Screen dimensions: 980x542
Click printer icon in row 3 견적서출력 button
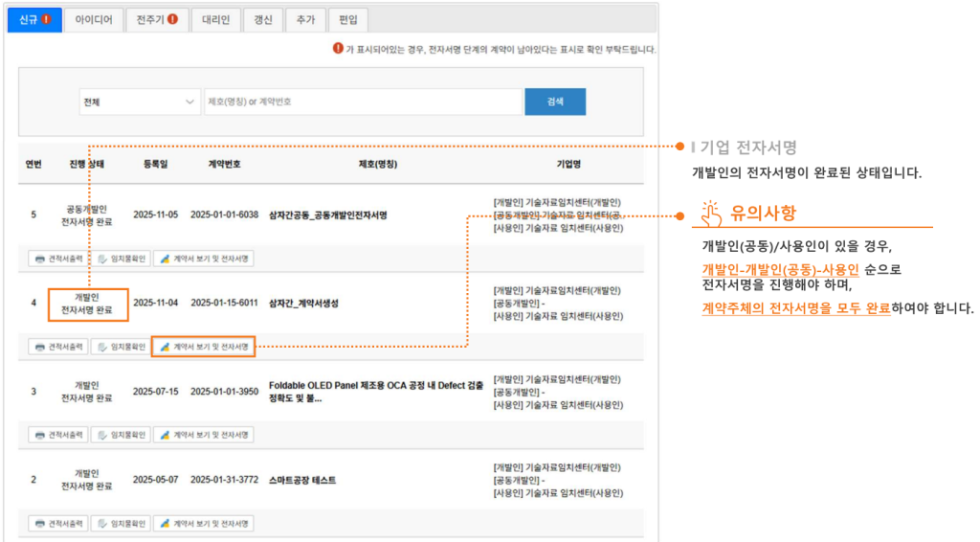tap(40, 435)
